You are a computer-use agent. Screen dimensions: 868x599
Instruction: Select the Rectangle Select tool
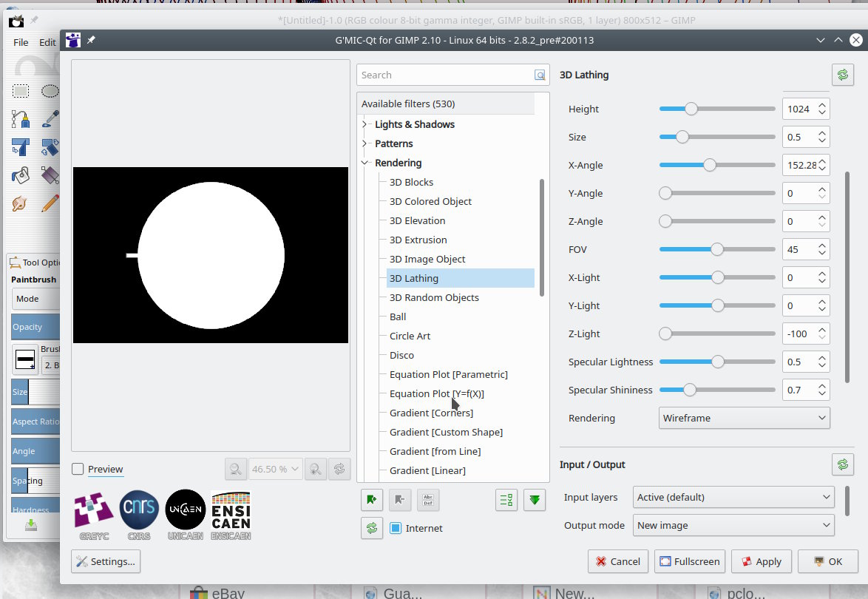(x=21, y=91)
